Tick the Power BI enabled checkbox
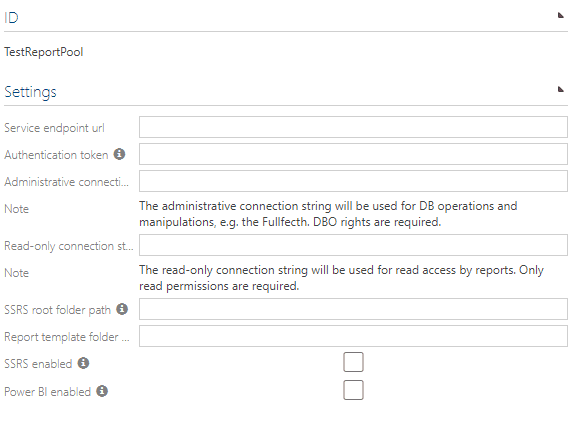 [x=353, y=390]
